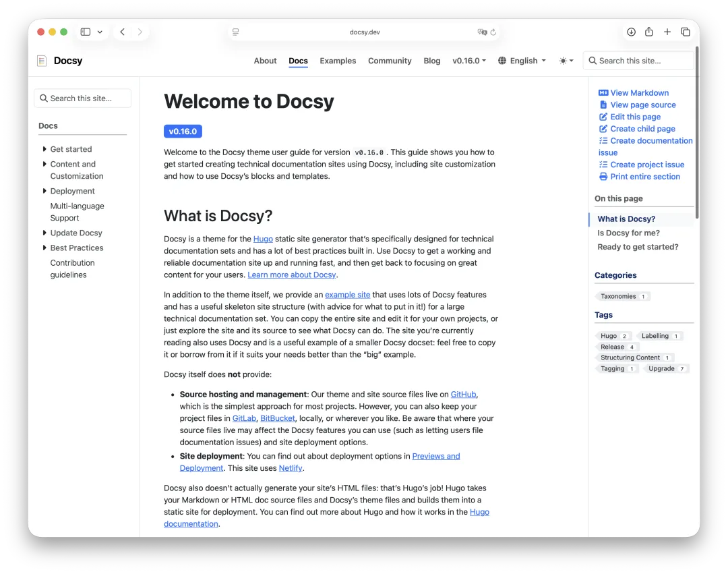Open Contribution guidelines in sidebar
This screenshot has width=728, height=574.
coord(72,269)
